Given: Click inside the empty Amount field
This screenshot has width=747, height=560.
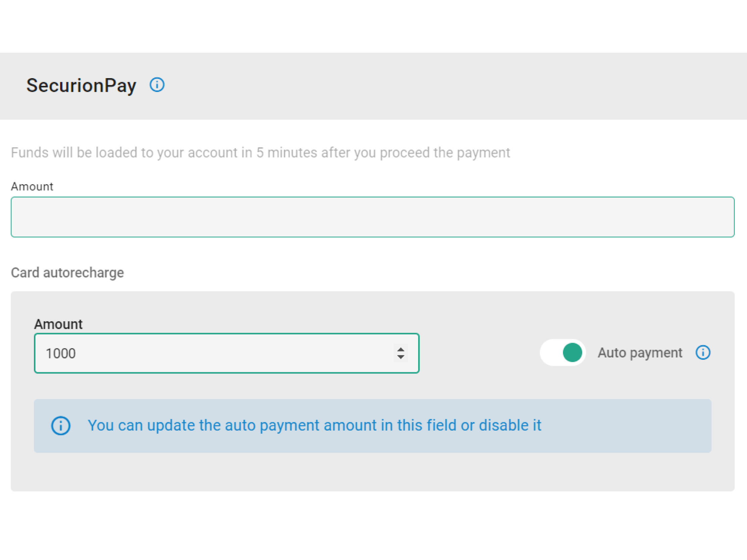Looking at the screenshot, I should 371,217.
